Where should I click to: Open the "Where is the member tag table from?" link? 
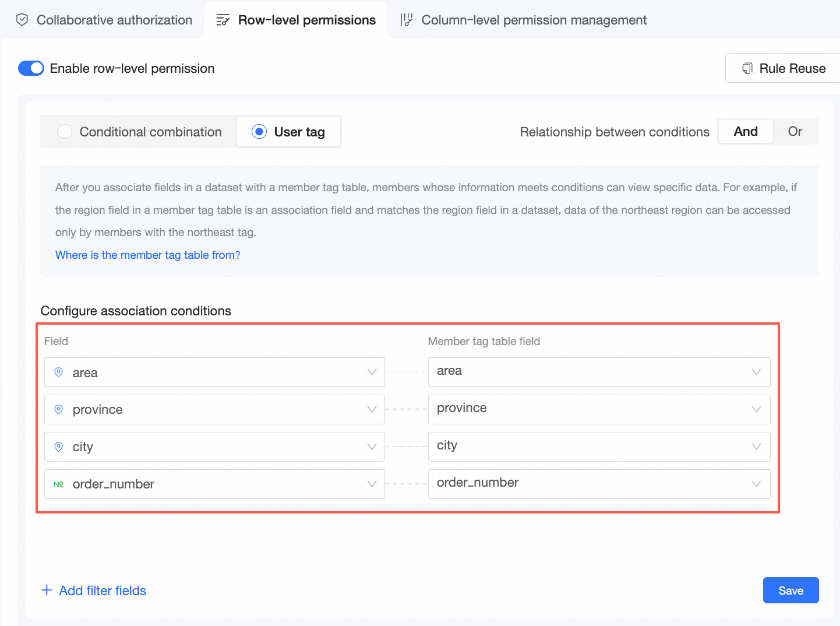(x=148, y=255)
